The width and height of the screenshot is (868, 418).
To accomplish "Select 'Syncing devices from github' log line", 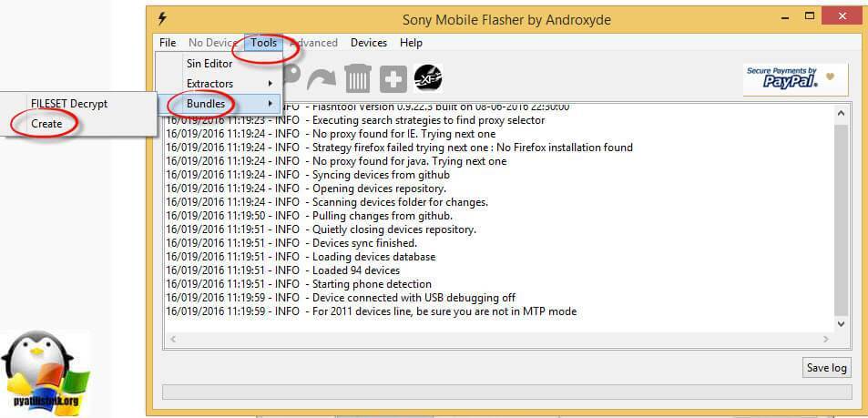I will click(308, 175).
